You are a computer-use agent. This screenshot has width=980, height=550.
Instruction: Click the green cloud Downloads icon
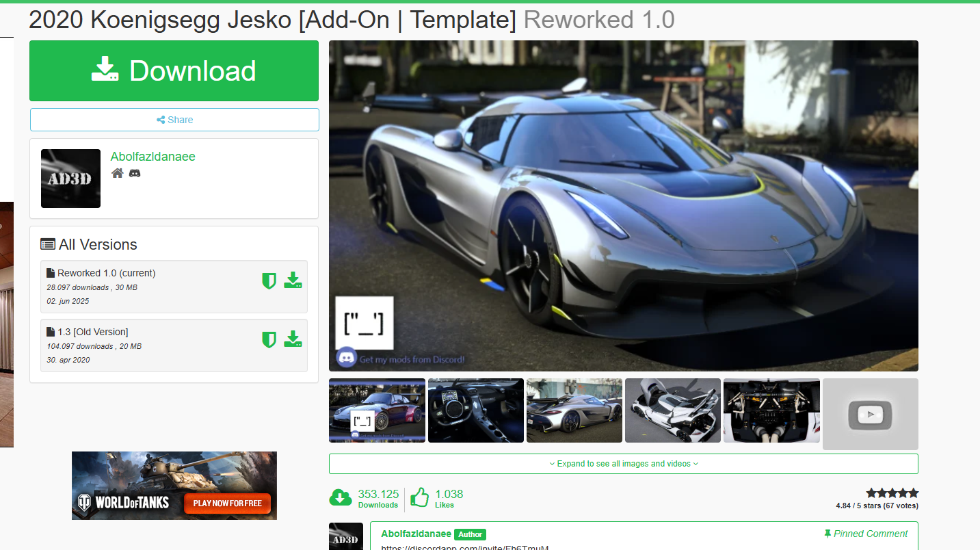[x=341, y=497]
